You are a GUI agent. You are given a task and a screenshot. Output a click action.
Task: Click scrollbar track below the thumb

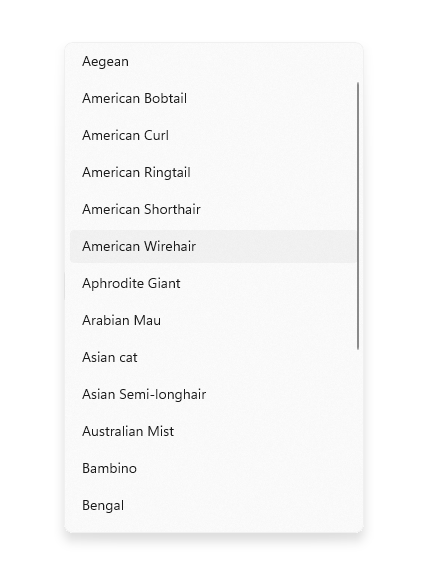pos(358,439)
